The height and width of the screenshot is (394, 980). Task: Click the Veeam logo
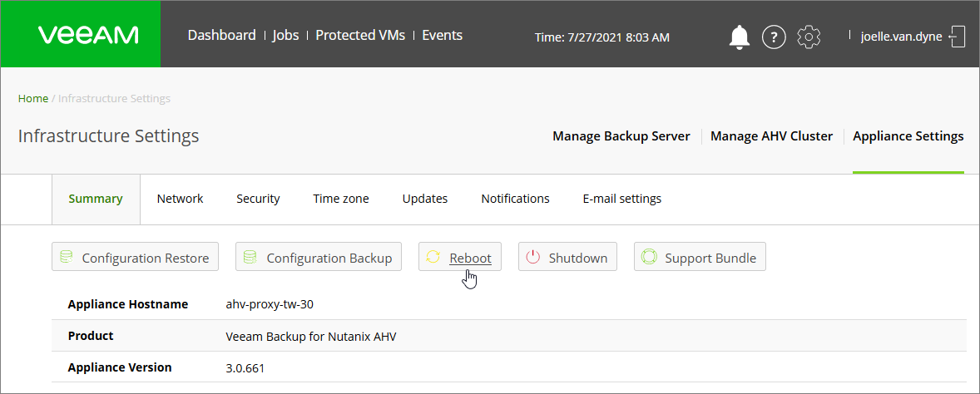pyautogui.click(x=88, y=34)
